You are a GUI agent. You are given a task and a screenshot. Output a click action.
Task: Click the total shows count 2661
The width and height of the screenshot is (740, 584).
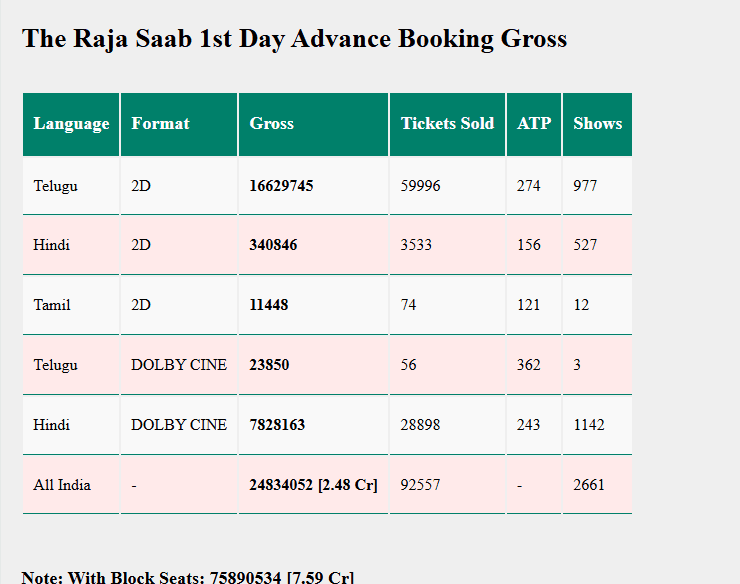coord(589,485)
